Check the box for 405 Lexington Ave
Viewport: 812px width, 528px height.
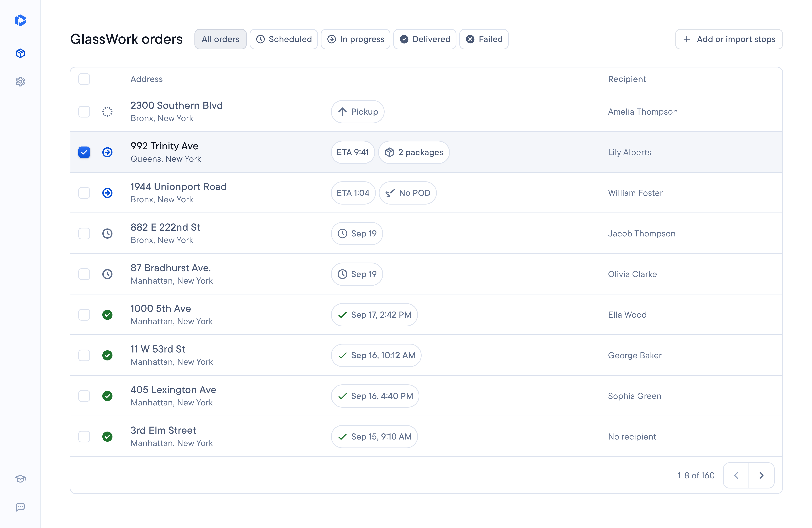84,396
